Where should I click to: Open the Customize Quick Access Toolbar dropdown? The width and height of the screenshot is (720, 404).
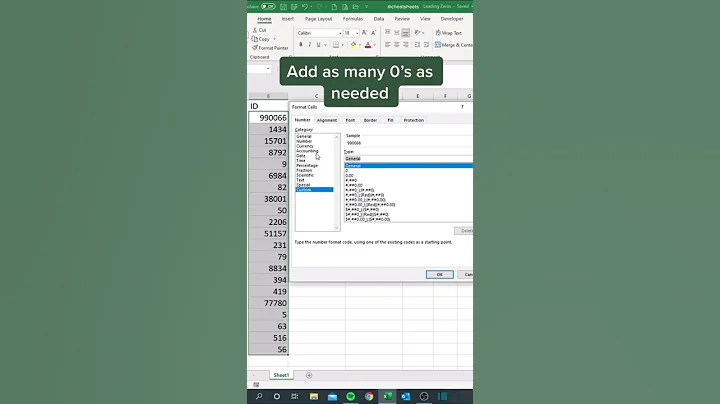click(x=366, y=7)
